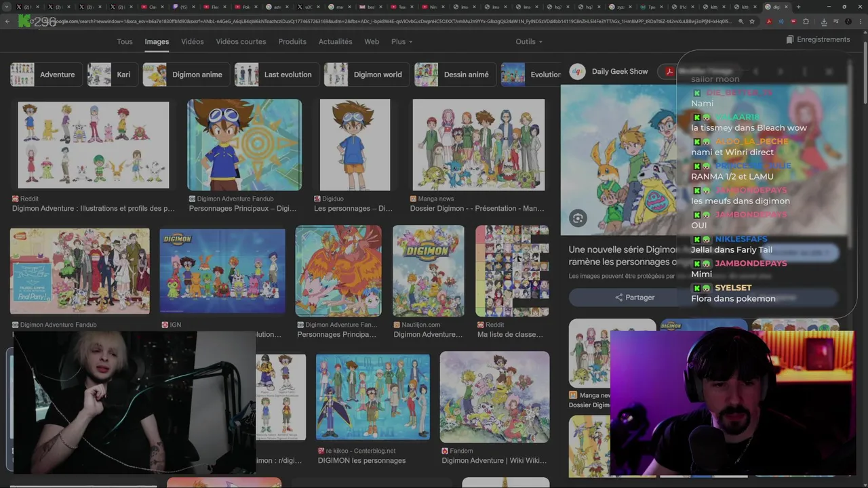Image resolution: width=868 pixels, height=488 pixels.
Task: Open the Nautiljon Digimon poster thumbnail
Action: 429,271
